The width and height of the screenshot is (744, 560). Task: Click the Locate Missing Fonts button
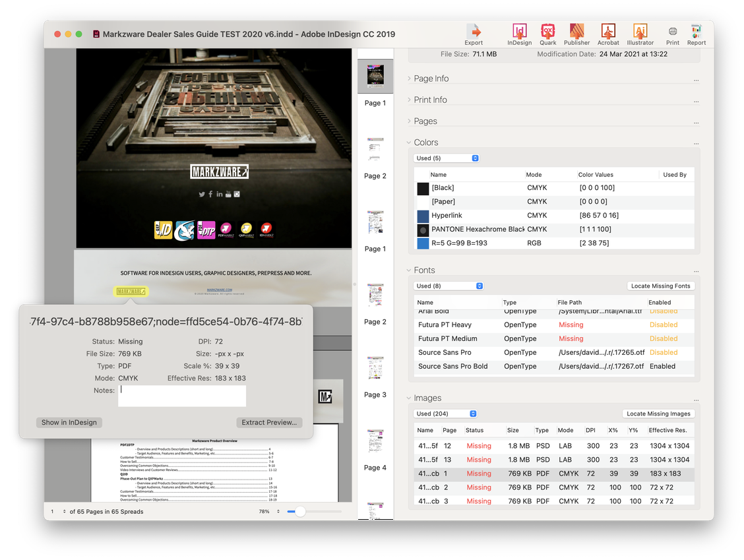pos(660,286)
